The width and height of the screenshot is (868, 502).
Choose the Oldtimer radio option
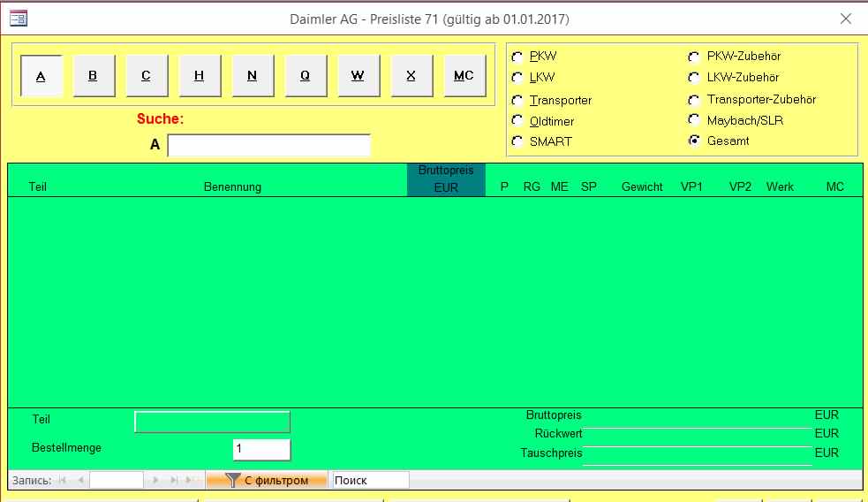517,121
